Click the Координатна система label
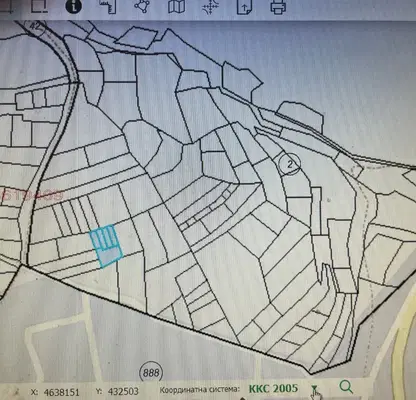Image resolution: width=416 pixels, height=400 pixels. click(x=200, y=389)
